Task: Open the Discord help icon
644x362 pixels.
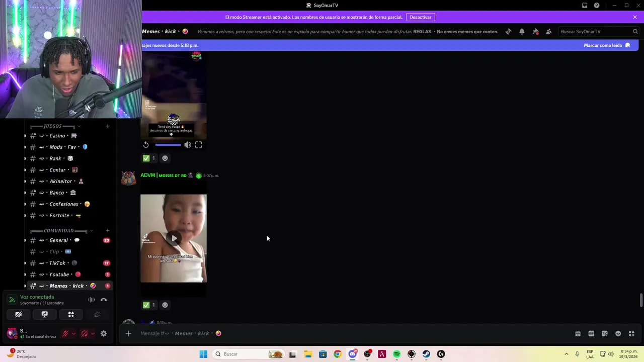Action: (x=597, y=6)
